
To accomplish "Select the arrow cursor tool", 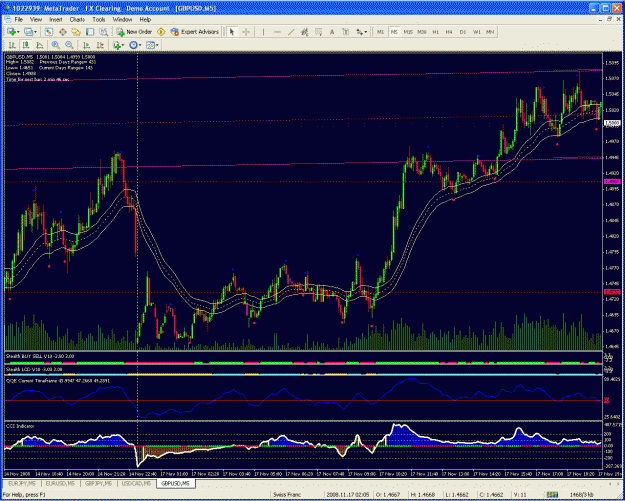I will tap(232, 32).
